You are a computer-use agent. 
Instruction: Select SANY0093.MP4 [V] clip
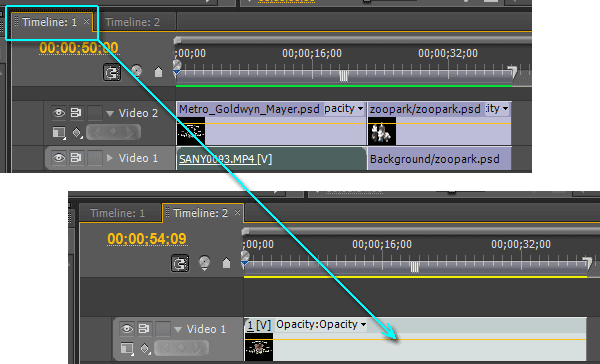[x=271, y=159]
